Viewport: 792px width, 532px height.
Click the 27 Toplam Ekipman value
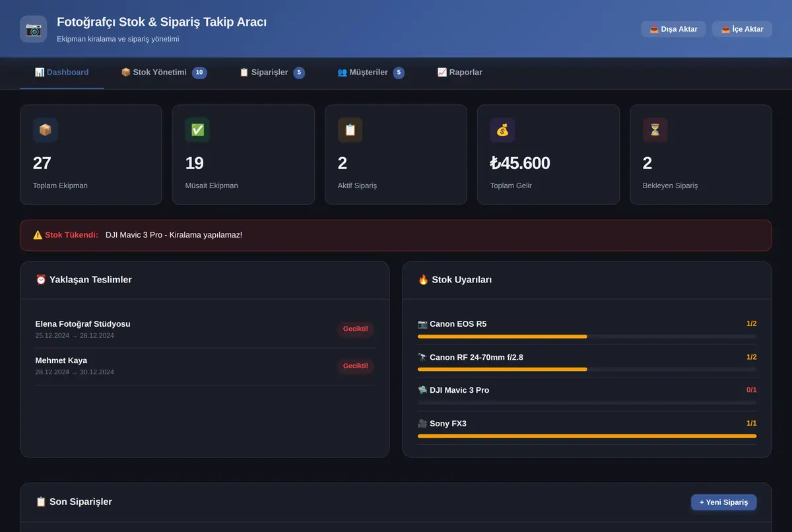tap(42, 163)
